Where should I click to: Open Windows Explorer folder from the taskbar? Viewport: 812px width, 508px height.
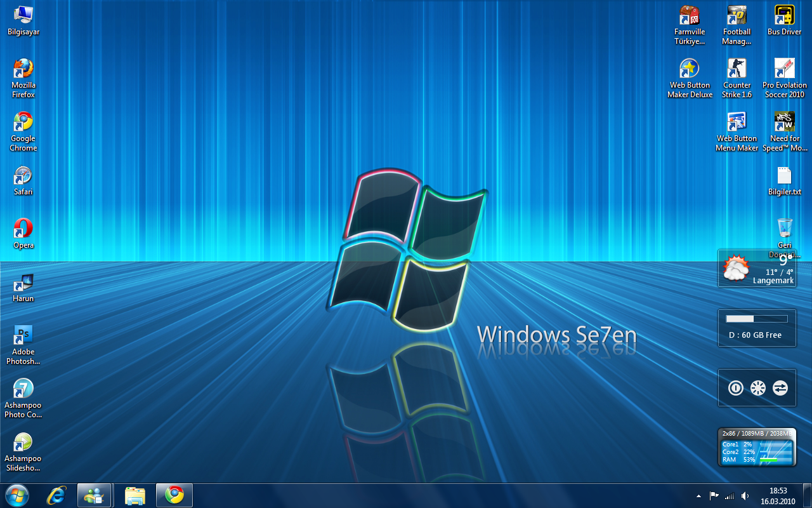pos(135,495)
